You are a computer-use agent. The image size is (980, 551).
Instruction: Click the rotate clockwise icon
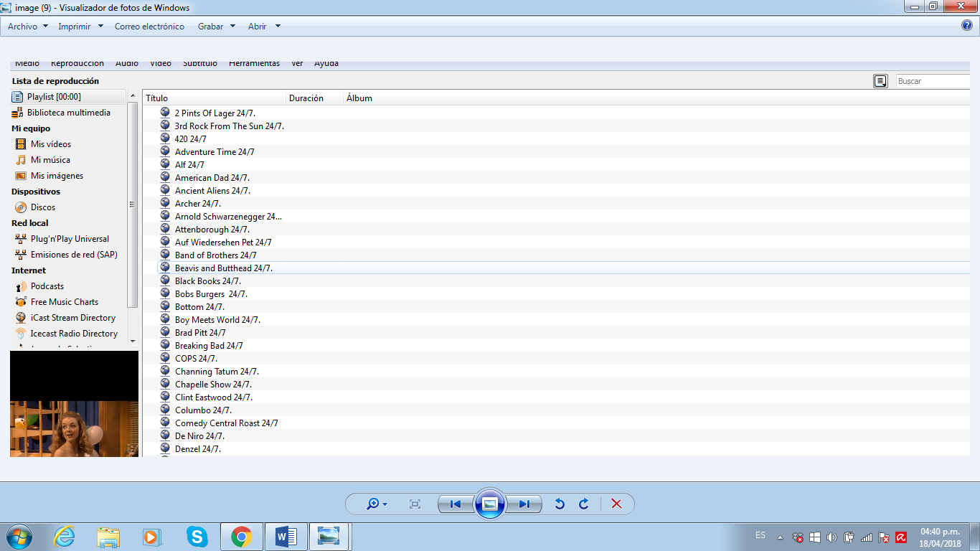point(583,504)
